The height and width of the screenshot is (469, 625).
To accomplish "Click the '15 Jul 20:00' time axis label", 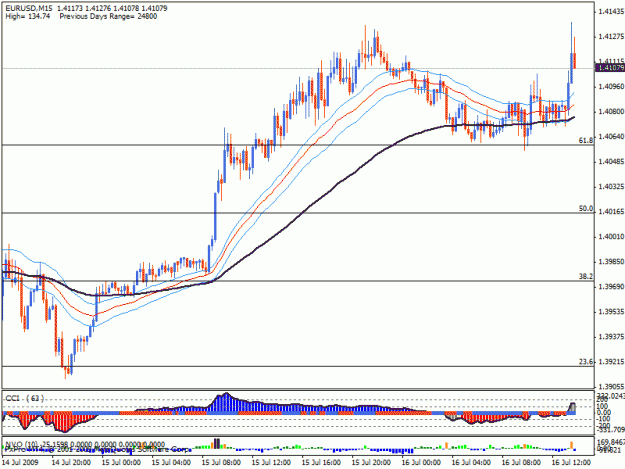I will click(371, 463).
